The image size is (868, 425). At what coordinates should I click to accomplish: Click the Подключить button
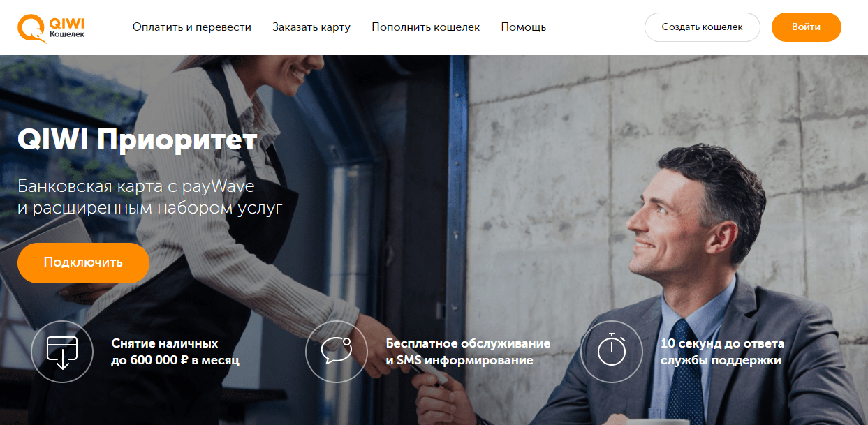pos(83,263)
